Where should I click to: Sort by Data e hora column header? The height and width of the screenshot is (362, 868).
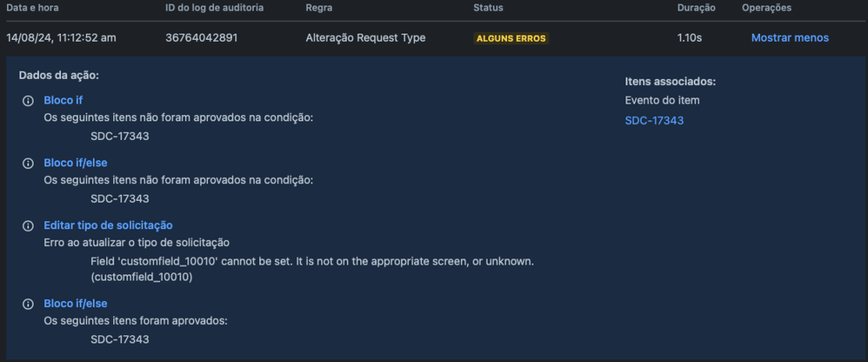(x=32, y=8)
